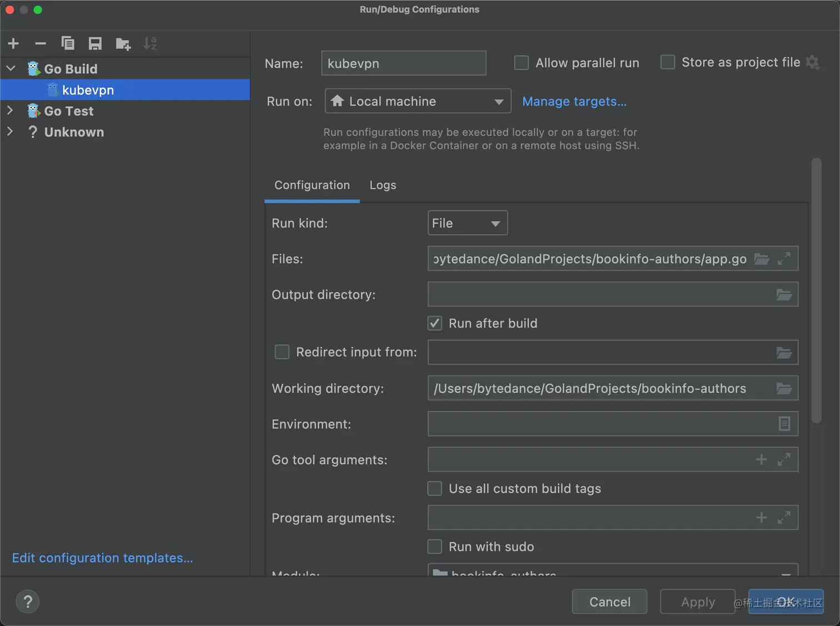840x626 pixels.
Task: Enable the Run with sudo checkbox
Action: coord(435,546)
